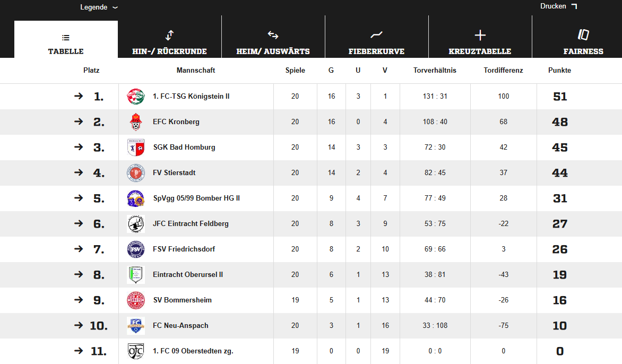The width and height of the screenshot is (622, 364).
Task: Click the printer icon beside Drucken
Action: 574,6
